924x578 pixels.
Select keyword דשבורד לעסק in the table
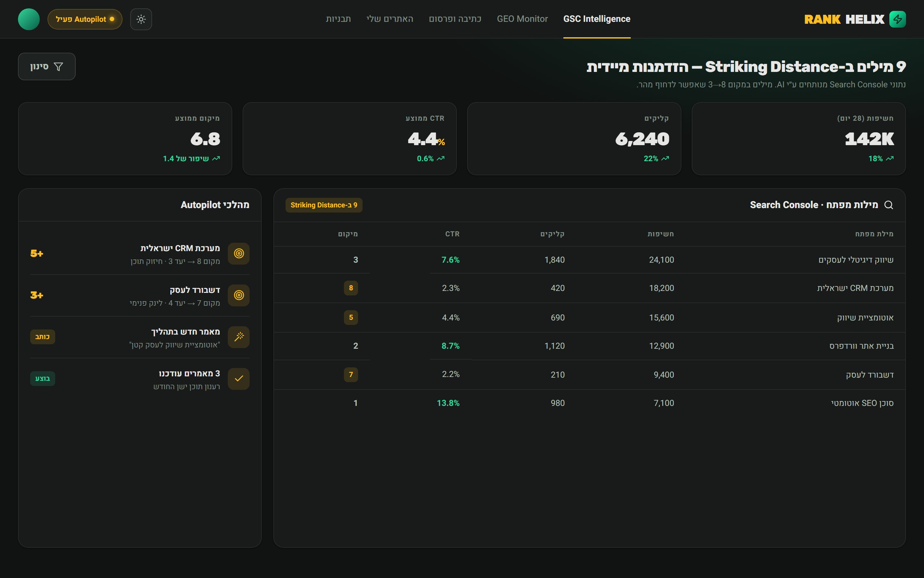[870, 375]
